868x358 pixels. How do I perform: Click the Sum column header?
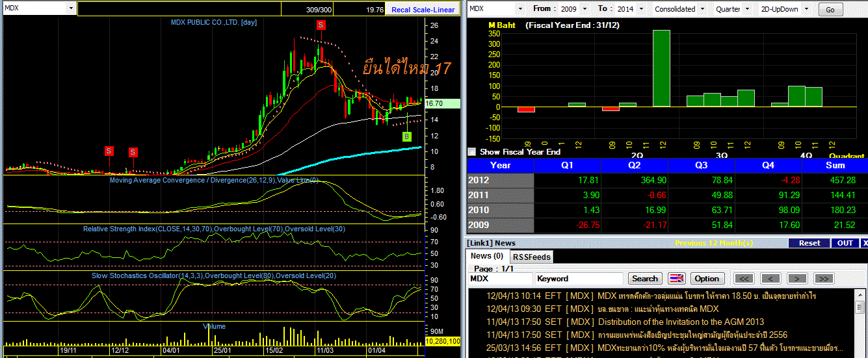click(835, 165)
